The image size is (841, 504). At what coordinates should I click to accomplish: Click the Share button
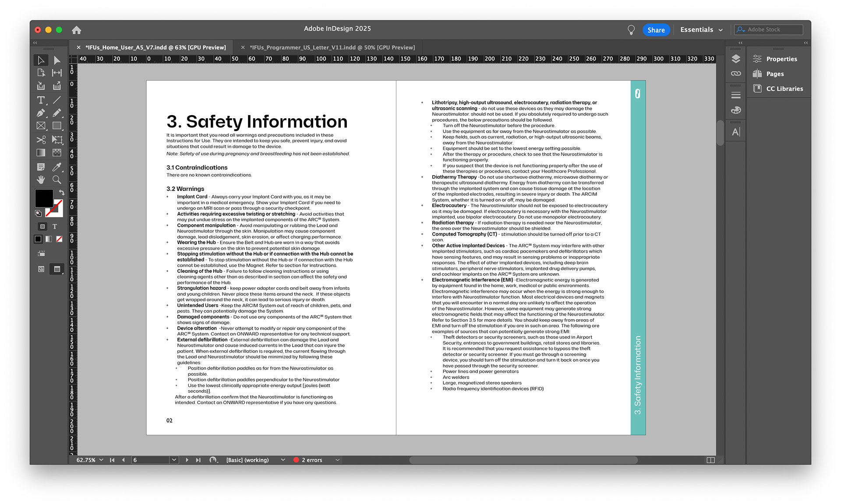[x=656, y=30]
